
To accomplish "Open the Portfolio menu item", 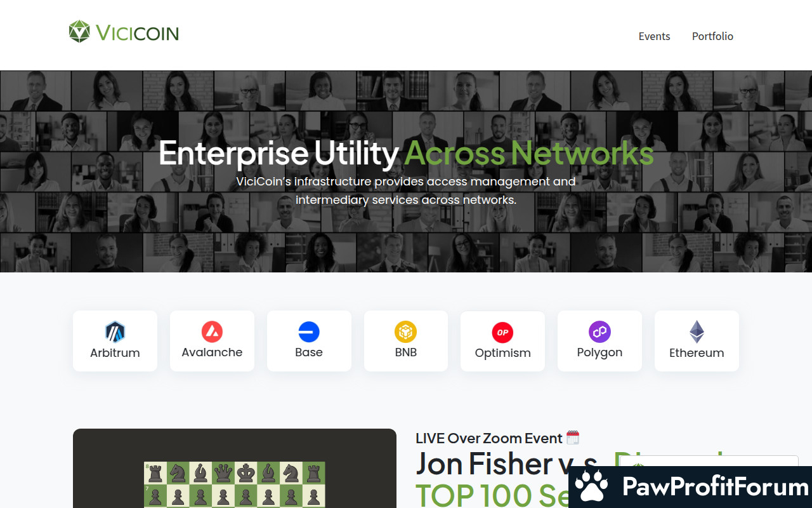I will point(712,36).
